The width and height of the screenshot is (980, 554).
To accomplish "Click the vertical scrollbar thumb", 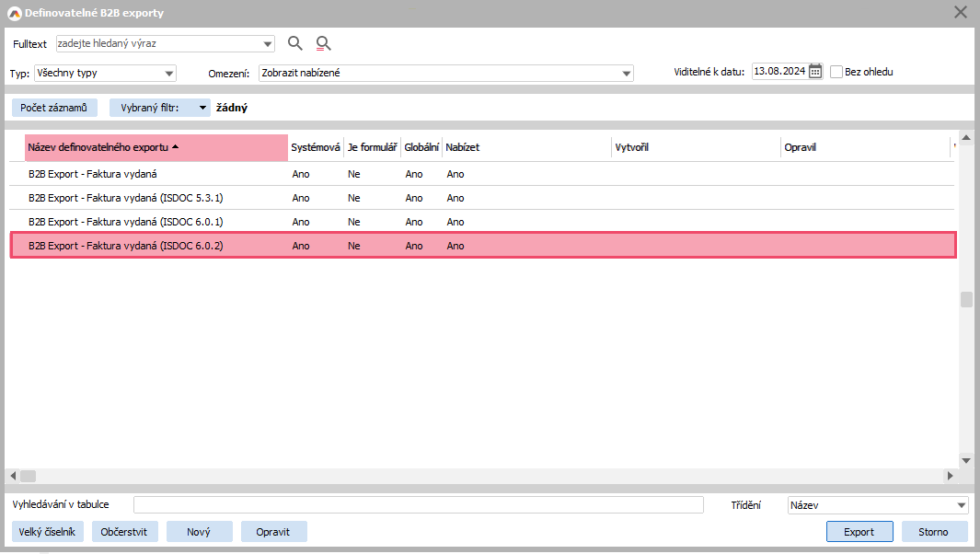I will pyautogui.click(x=966, y=299).
